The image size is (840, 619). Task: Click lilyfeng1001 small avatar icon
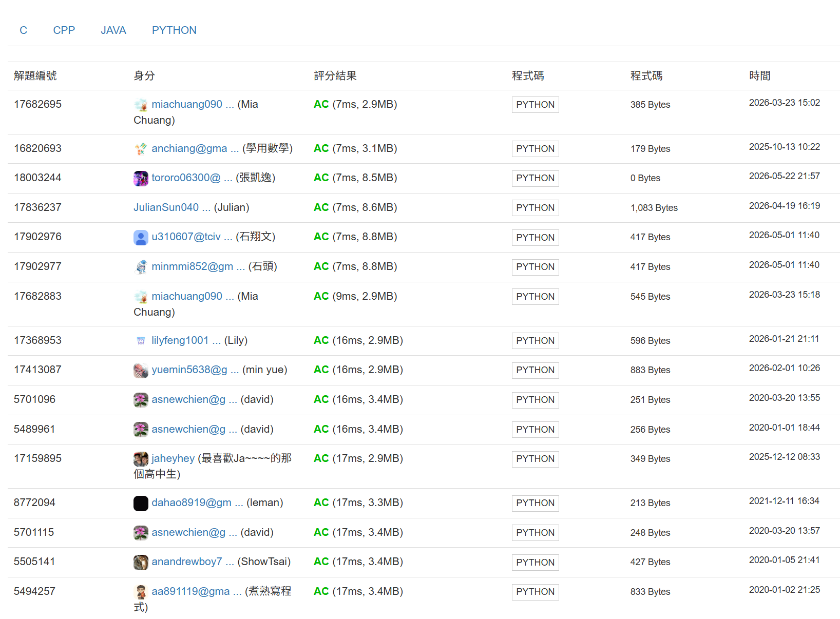141,341
